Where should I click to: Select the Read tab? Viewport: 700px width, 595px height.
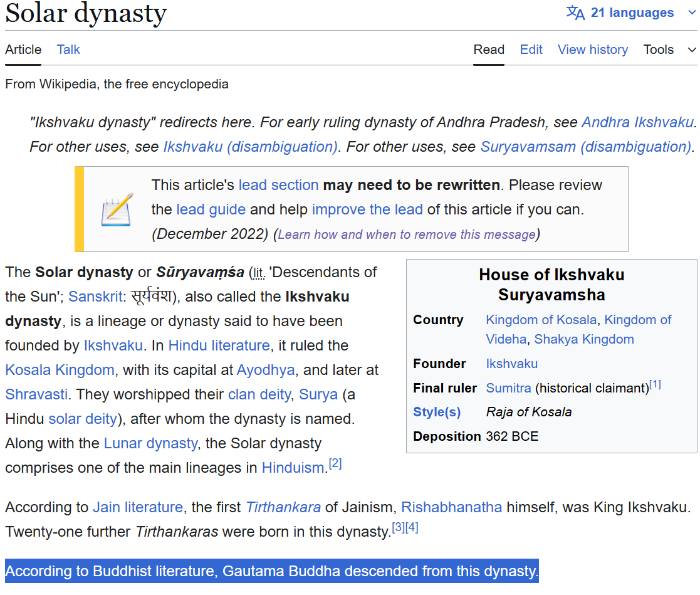click(489, 50)
